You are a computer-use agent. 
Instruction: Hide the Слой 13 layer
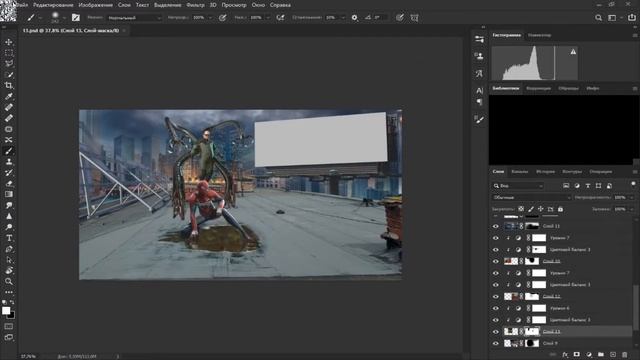[x=496, y=331]
